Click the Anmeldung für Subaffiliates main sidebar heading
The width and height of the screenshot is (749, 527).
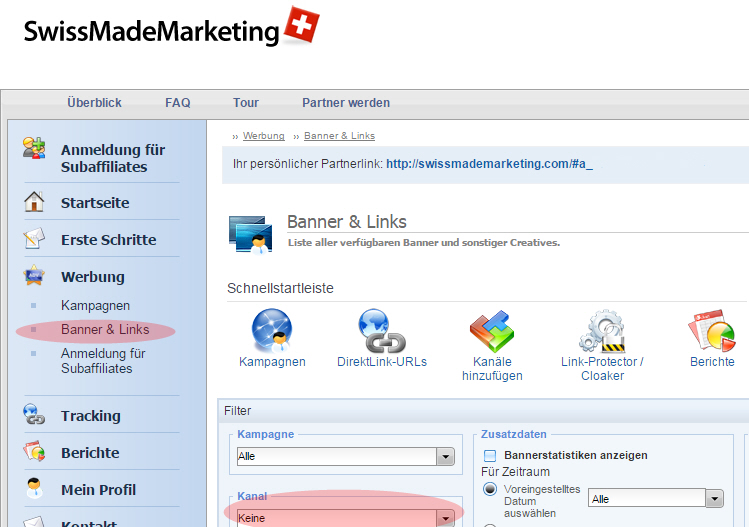113,158
